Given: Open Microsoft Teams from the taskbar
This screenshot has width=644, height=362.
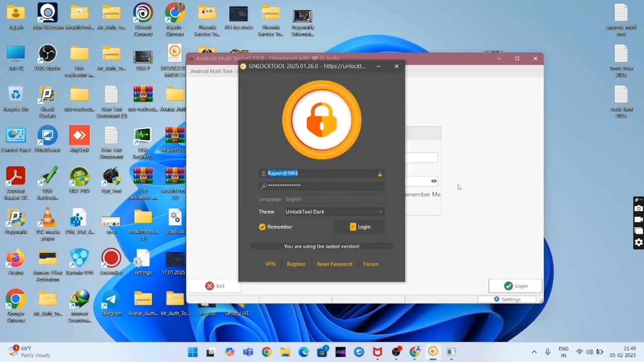Looking at the screenshot, I should (x=248, y=352).
